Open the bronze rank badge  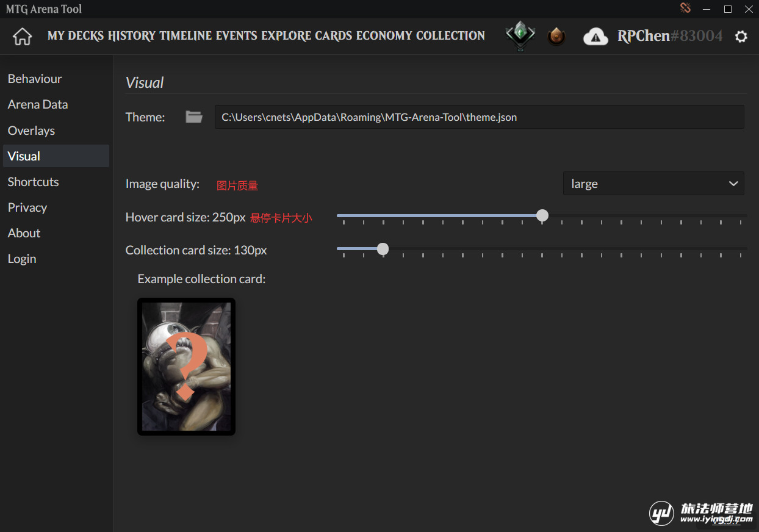click(556, 37)
